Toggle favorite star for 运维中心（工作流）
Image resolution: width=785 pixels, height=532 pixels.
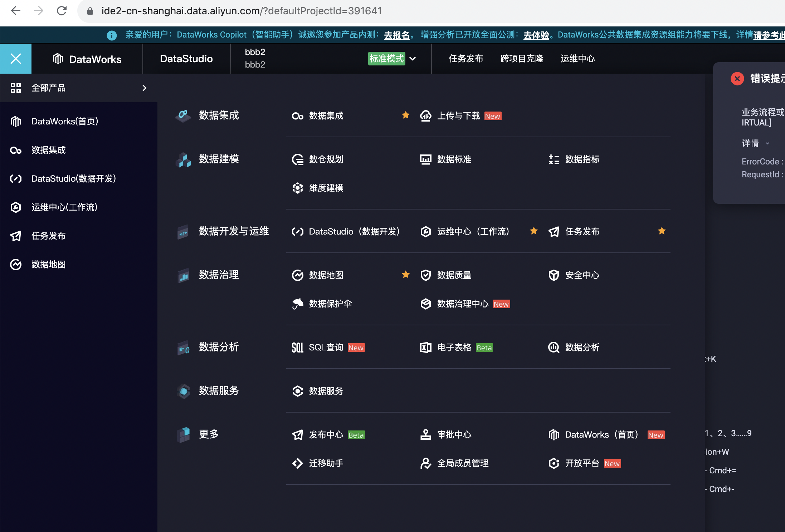pos(533,231)
